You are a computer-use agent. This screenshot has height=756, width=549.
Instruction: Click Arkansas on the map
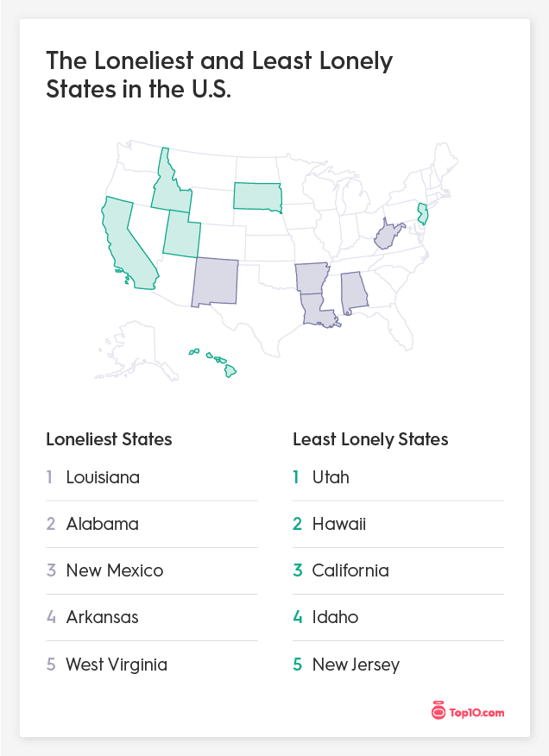click(x=312, y=278)
